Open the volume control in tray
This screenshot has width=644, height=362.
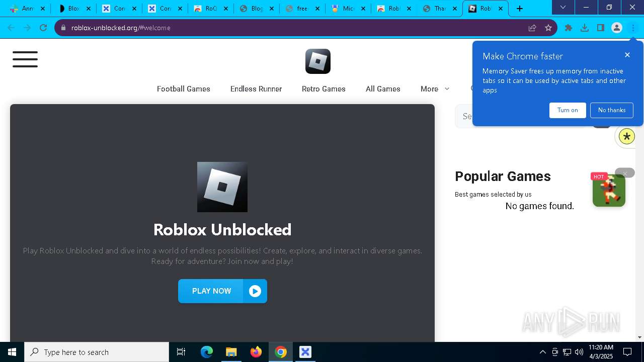coord(579,352)
